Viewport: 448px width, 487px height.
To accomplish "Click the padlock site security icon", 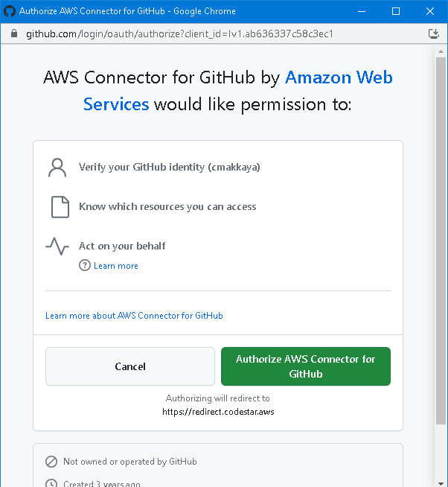I will pos(14,34).
